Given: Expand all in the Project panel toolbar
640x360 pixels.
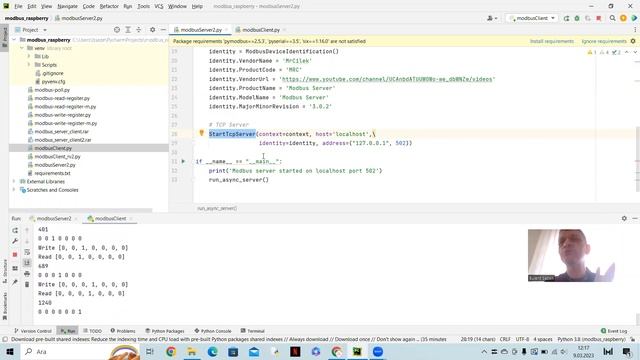Looking at the screenshot, I should [128, 30].
